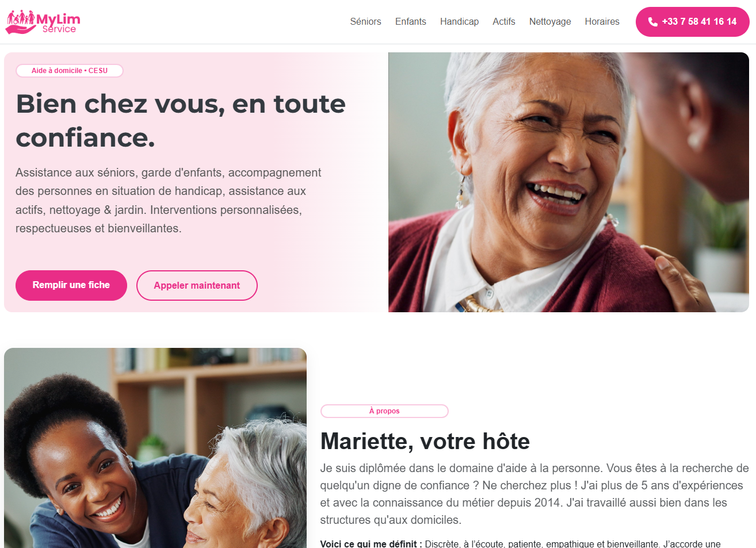Click the Bien chez vous headline text
The width and height of the screenshot is (756, 548).
tap(181, 121)
